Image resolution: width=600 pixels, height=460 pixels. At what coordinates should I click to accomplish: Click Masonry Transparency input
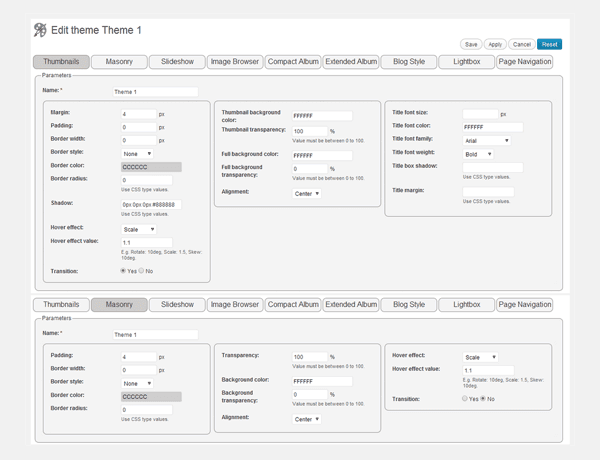pos(310,357)
